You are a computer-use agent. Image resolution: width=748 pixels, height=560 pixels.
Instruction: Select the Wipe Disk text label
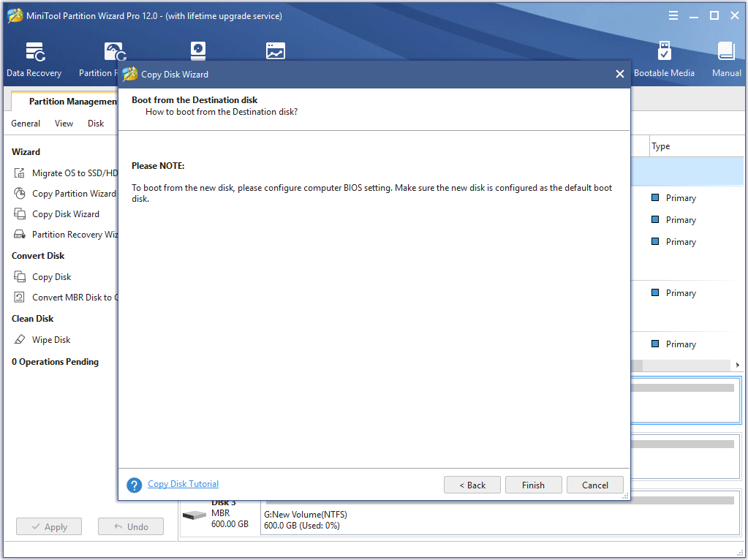(51, 340)
